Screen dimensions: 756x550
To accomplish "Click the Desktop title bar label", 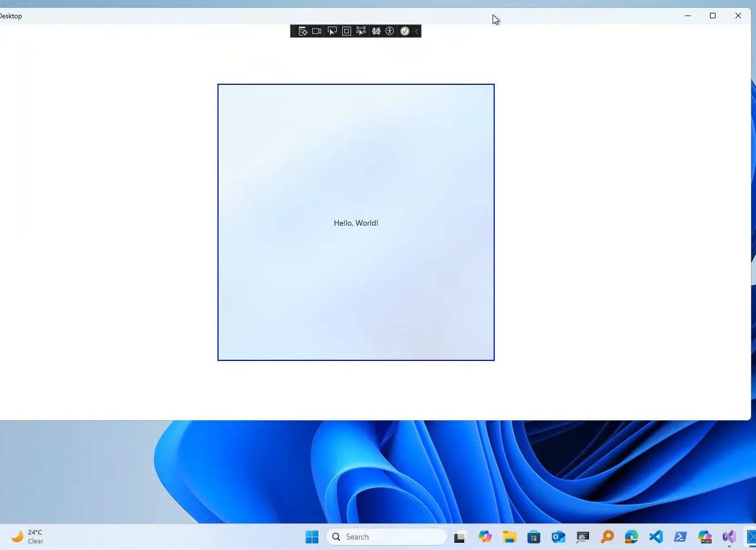I will [11, 16].
